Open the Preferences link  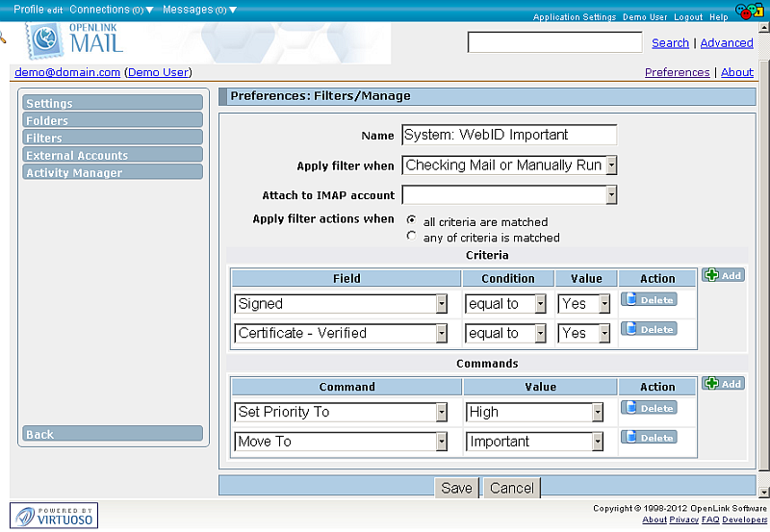tap(678, 72)
